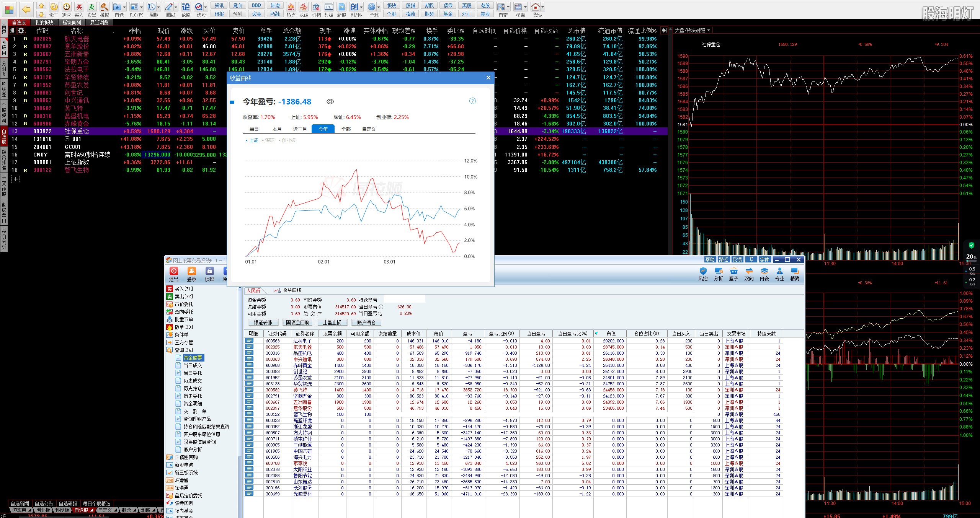This screenshot has width=980, height=518.
Task: Toggle the 创业板 series in chart legend
Action: click(287, 140)
